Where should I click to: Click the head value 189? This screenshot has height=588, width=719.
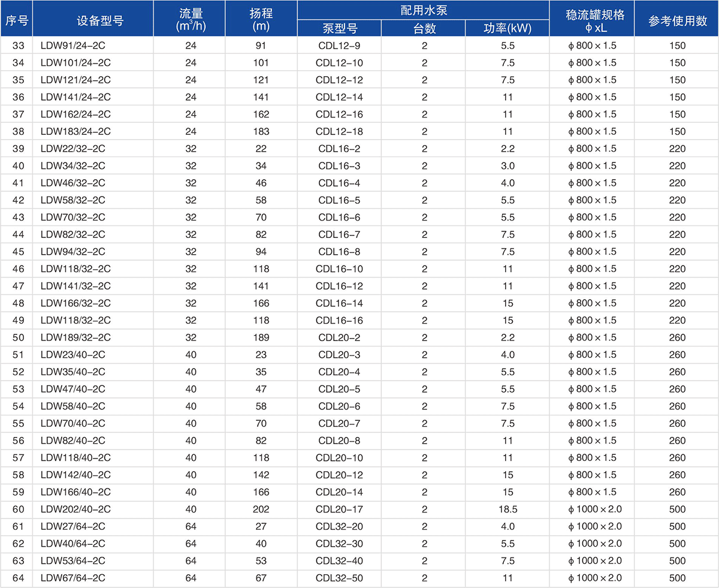click(261, 337)
